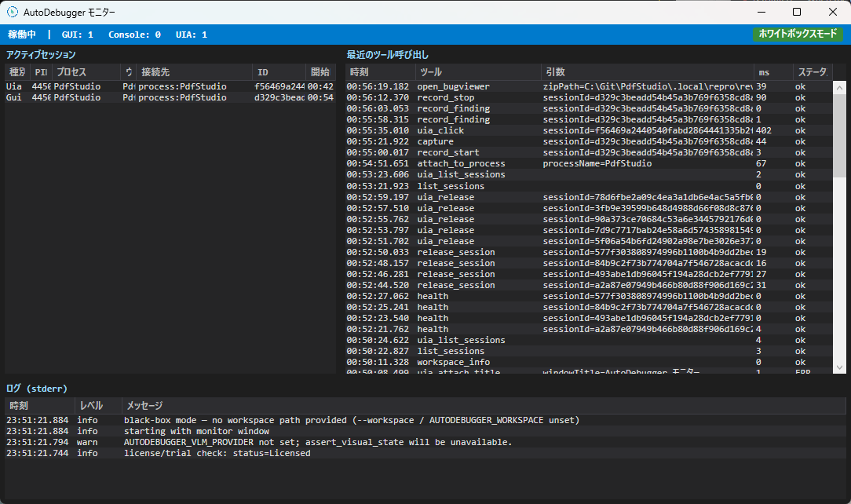The height and width of the screenshot is (504, 851).
Task: Click the UIA: 1 status counter
Action: click(x=191, y=35)
